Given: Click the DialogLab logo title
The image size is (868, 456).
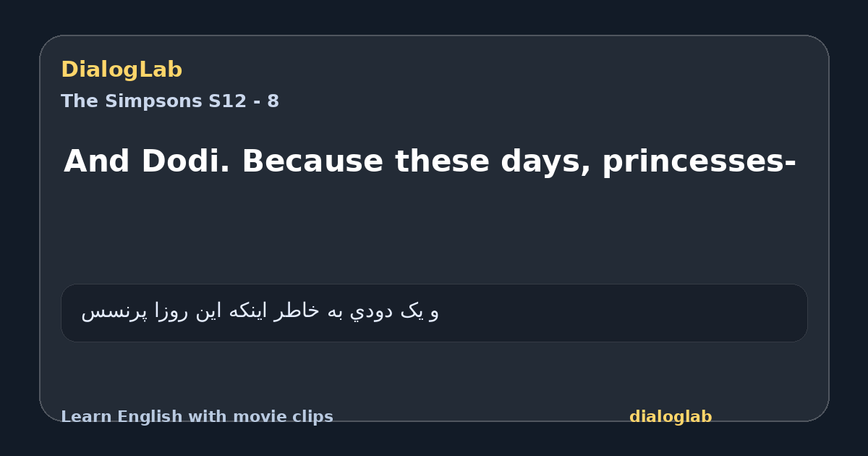Looking at the screenshot, I should pyautogui.click(x=122, y=69).
